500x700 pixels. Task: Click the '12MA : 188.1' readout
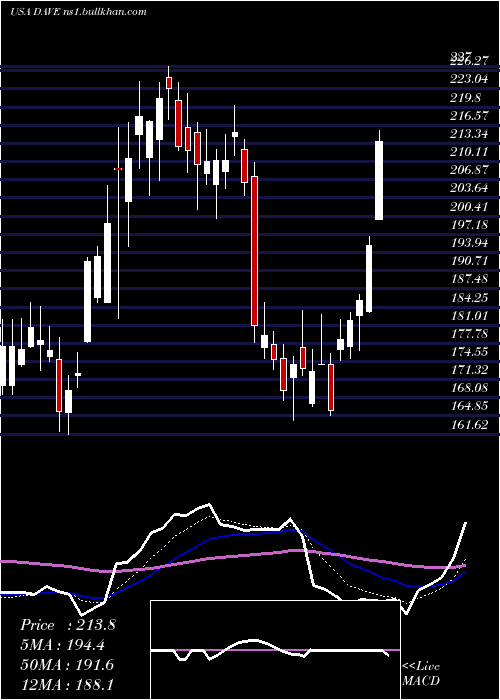[67, 684]
